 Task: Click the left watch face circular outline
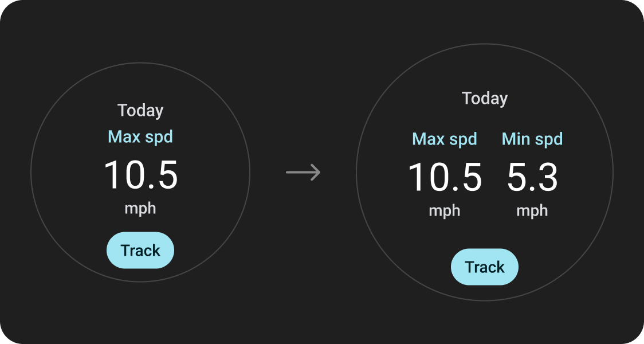tap(31, 172)
